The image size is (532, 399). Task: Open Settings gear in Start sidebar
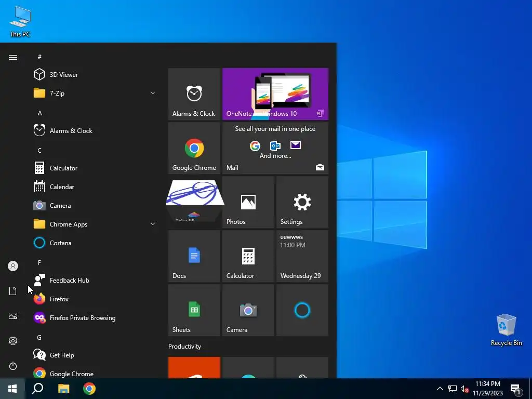[x=13, y=341]
